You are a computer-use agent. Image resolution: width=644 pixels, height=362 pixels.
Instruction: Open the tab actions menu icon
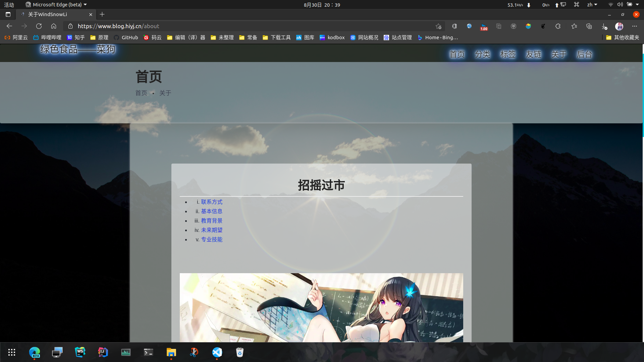click(8, 14)
